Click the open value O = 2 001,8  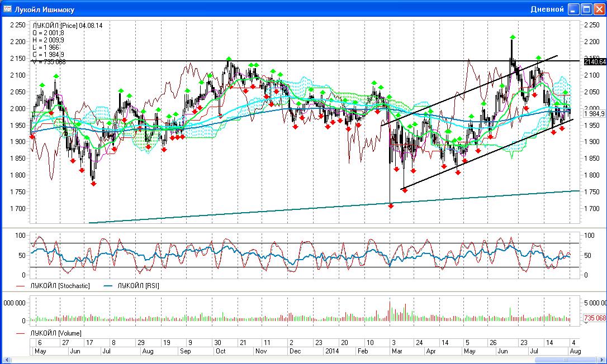pos(49,33)
